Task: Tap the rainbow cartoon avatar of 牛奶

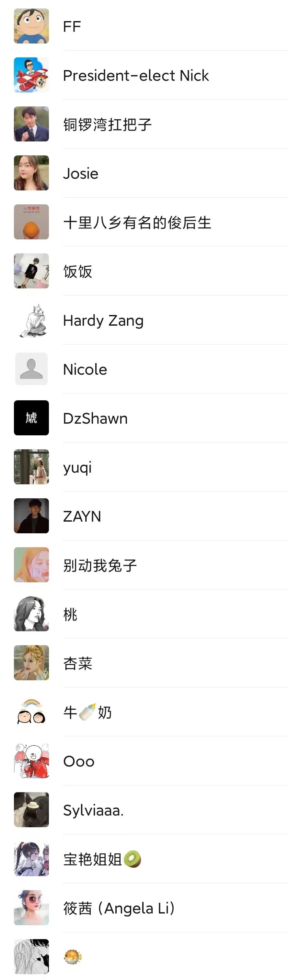Action: 31,712
